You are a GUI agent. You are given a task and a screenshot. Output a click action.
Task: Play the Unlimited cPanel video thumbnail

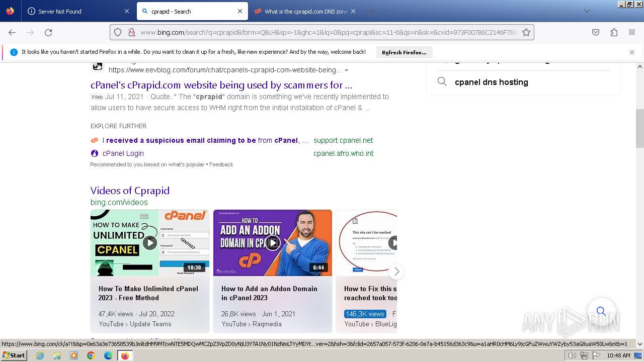click(x=150, y=243)
